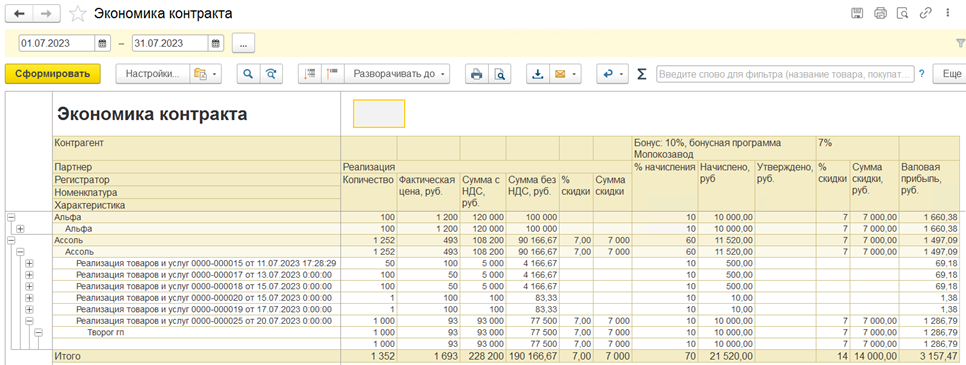Viewport: 966px width, 365px height.
Task: Open preview via top-right magnifier page icon
Action: (x=902, y=13)
